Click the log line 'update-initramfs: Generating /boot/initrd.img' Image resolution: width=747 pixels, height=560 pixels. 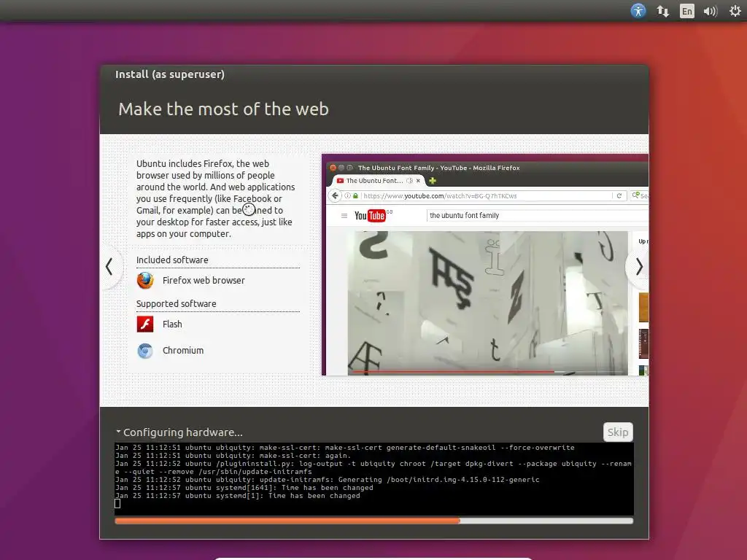[x=328, y=480]
